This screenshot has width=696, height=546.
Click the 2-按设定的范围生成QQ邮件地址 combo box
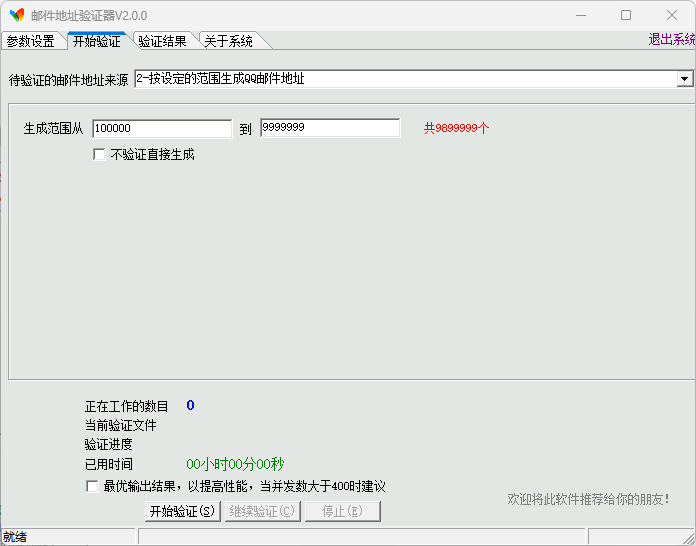[x=413, y=79]
